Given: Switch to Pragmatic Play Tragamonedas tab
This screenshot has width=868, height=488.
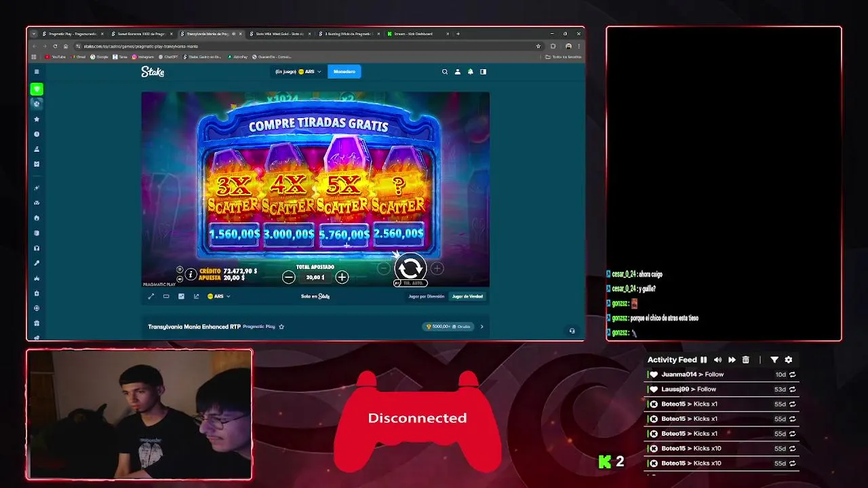Looking at the screenshot, I should click(x=73, y=34).
